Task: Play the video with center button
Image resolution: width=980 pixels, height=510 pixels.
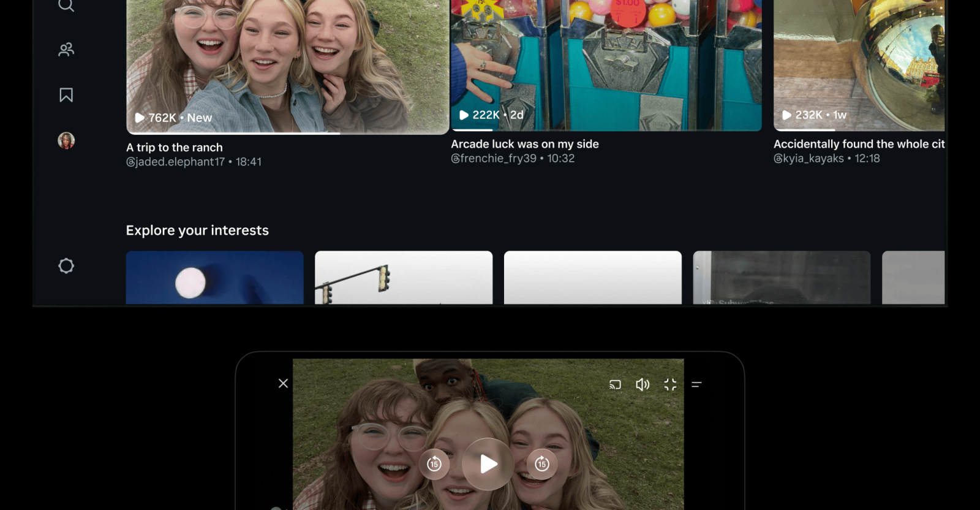Action: tap(488, 464)
